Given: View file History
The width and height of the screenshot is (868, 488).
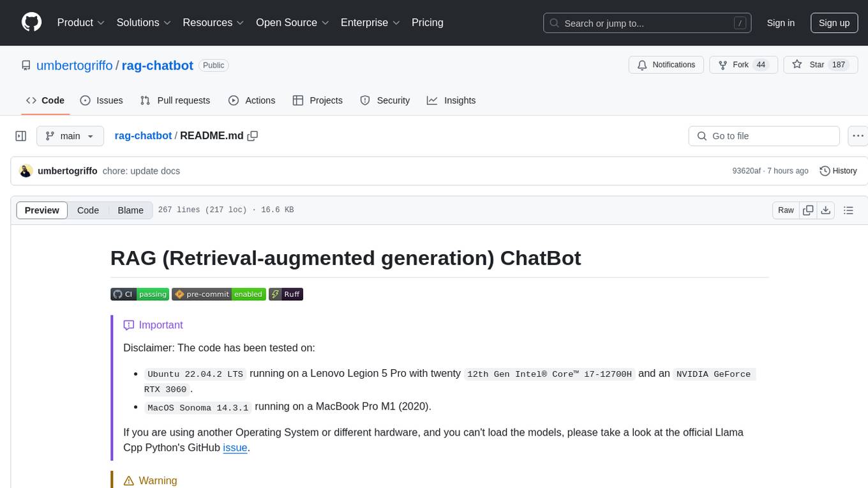Looking at the screenshot, I should pyautogui.click(x=838, y=171).
